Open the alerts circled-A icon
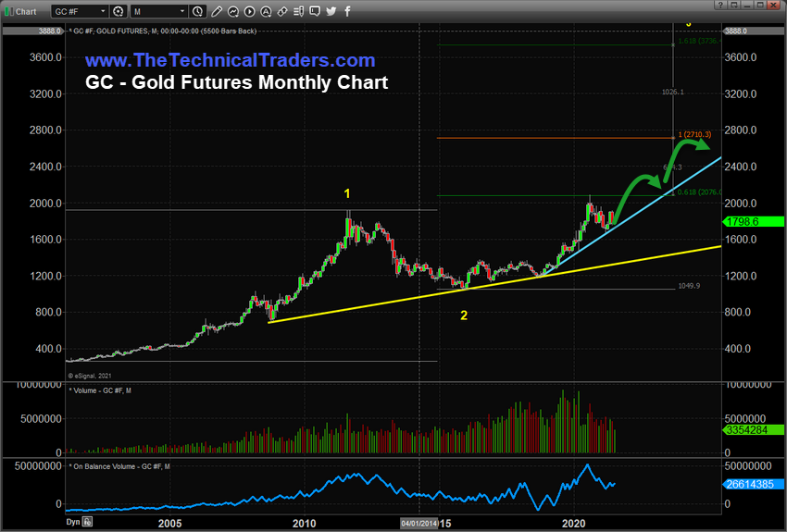The height and width of the screenshot is (532, 787). [x=266, y=11]
